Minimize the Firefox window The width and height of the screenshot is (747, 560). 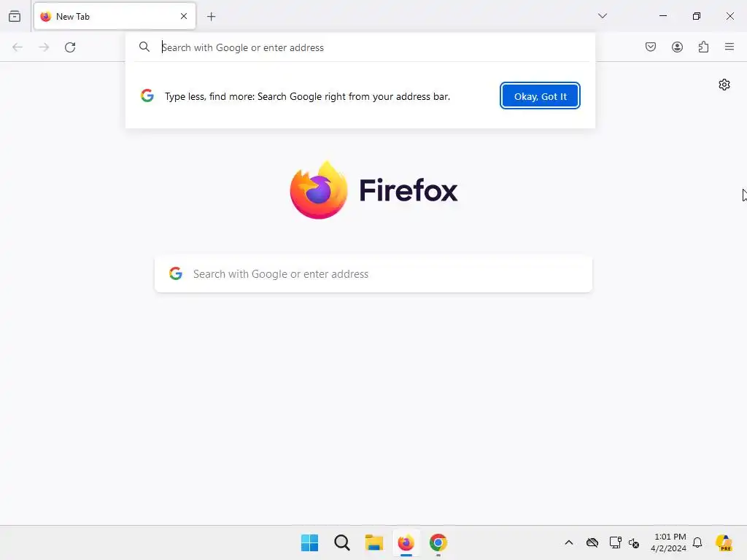(662, 16)
